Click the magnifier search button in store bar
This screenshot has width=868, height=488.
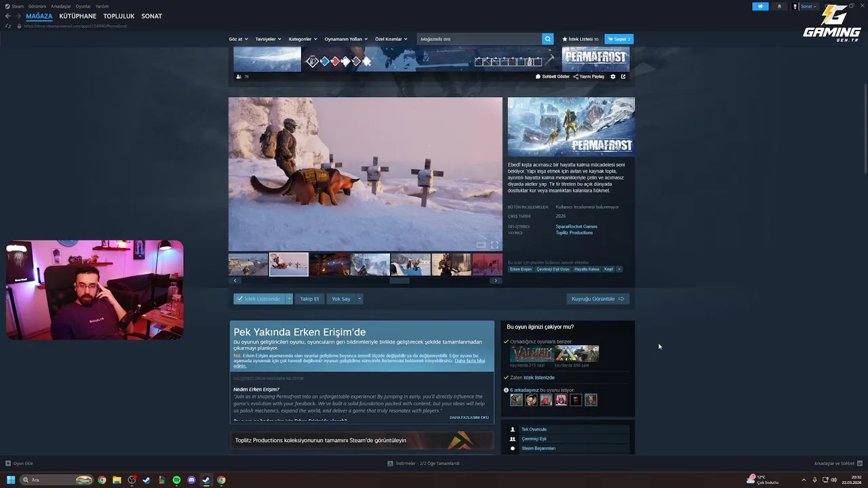click(548, 39)
